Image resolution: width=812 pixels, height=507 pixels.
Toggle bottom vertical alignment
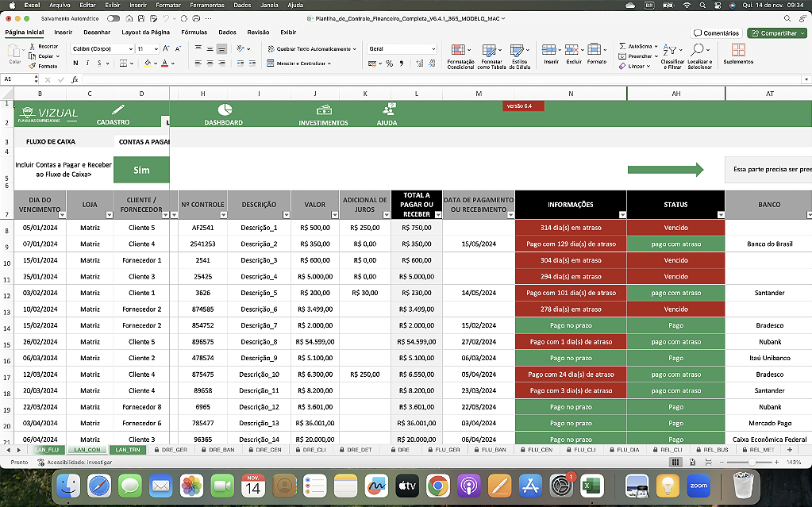tap(221, 49)
